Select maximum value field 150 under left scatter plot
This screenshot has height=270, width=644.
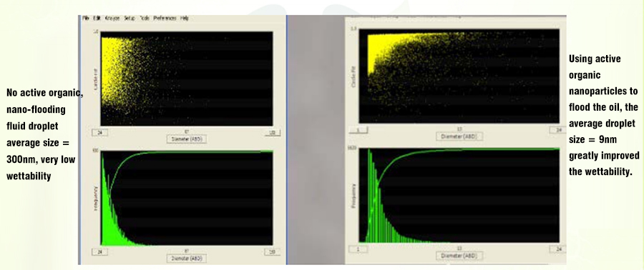click(x=273, y=132)
